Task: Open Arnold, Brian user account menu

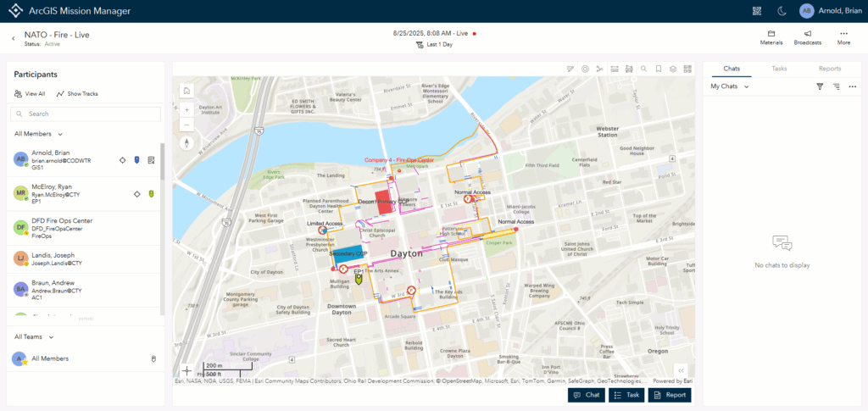Action: (x=831, y=10)
